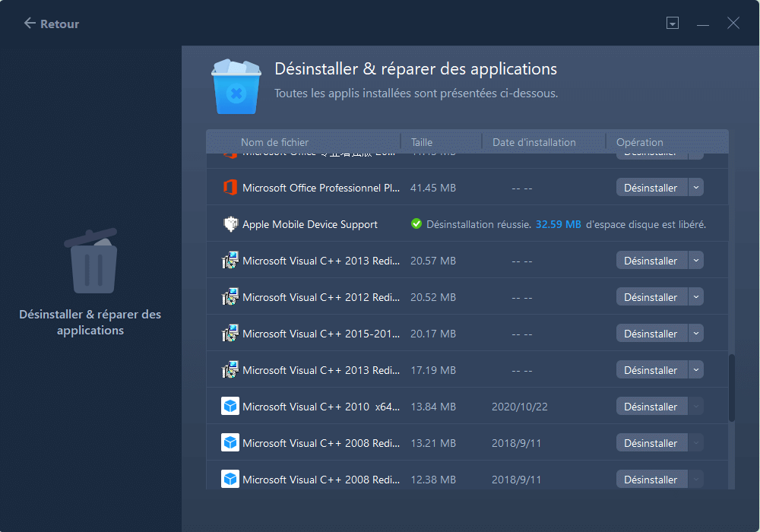
Task: Uninstall Visual C++ 2013 sized 17.19 MB
Action: coord(651,370)
